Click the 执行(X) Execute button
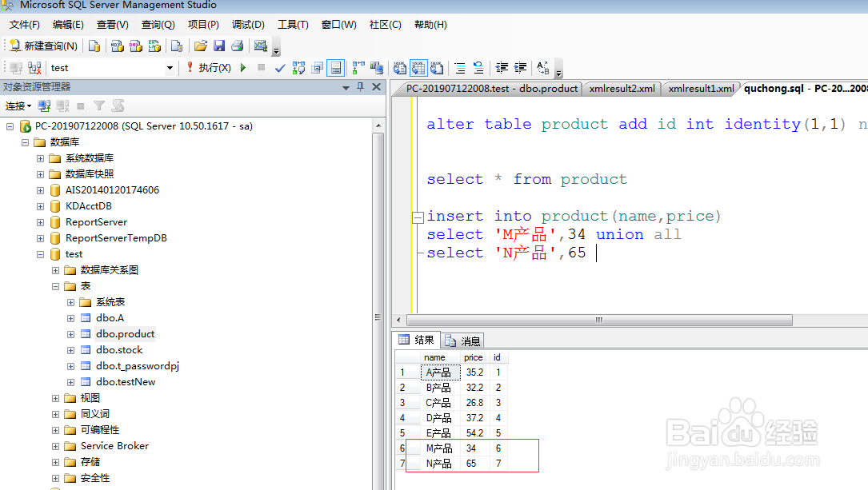This screenshot has width=868, height=490. [x=213, y=67]
